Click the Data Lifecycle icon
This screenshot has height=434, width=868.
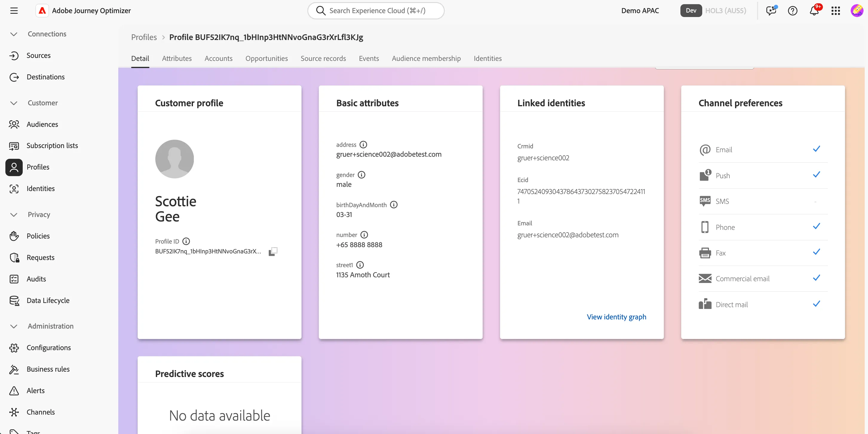pyautogui.click(x=14, y=301)
